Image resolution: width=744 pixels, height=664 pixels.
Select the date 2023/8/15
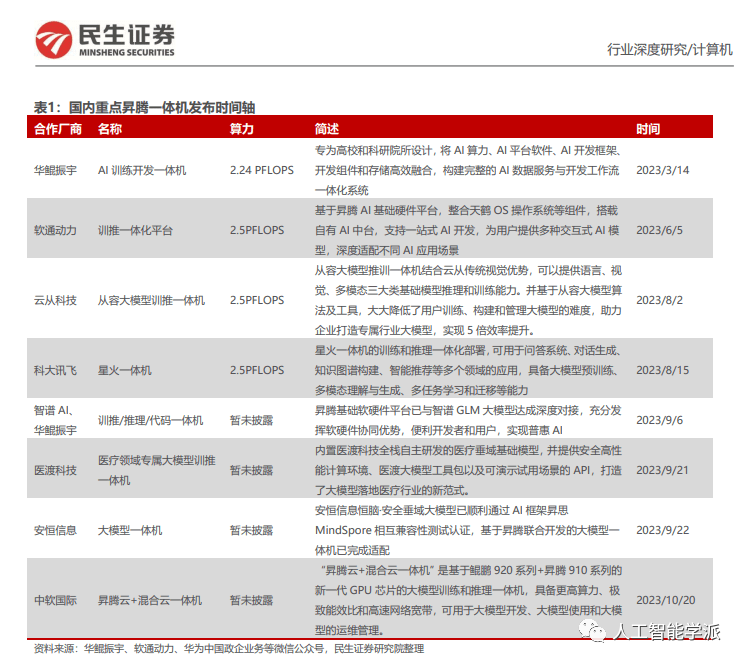pos(662,370)
